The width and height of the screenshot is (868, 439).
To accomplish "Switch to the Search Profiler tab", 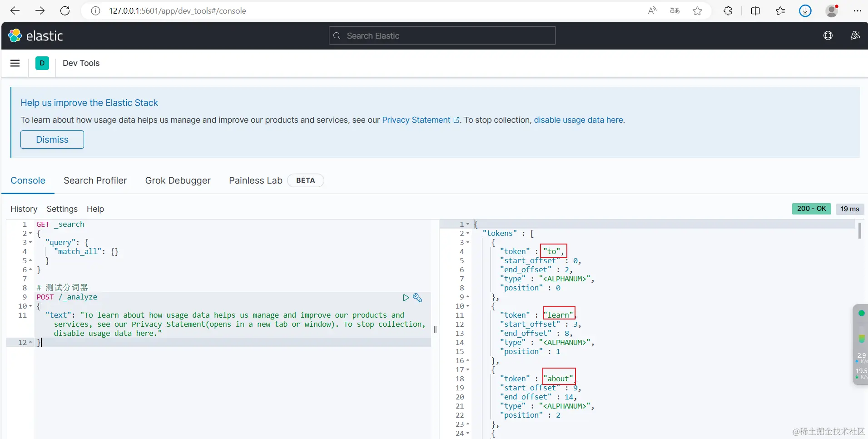I will pos(95,180).
